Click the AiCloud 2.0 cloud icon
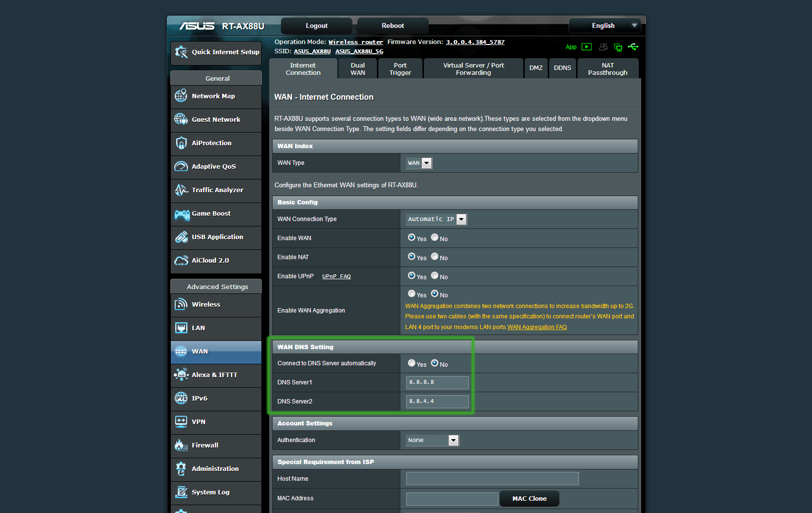The width and height of the screenshot is (812, 513). (181, 260)
